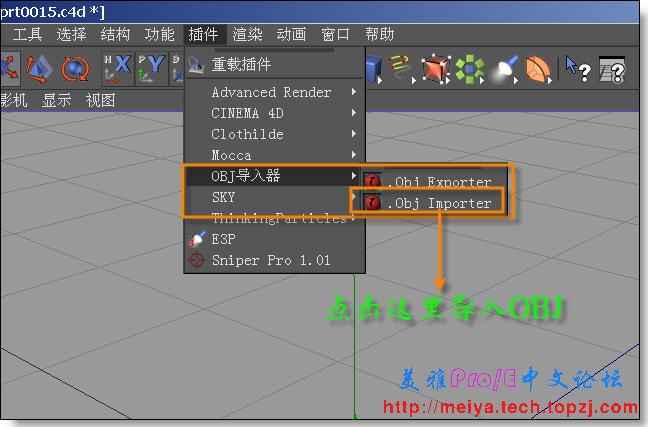This screenshot has height=427, width=648.
Task: Open the 选择 menu
Action: click(x=71, y=34)
